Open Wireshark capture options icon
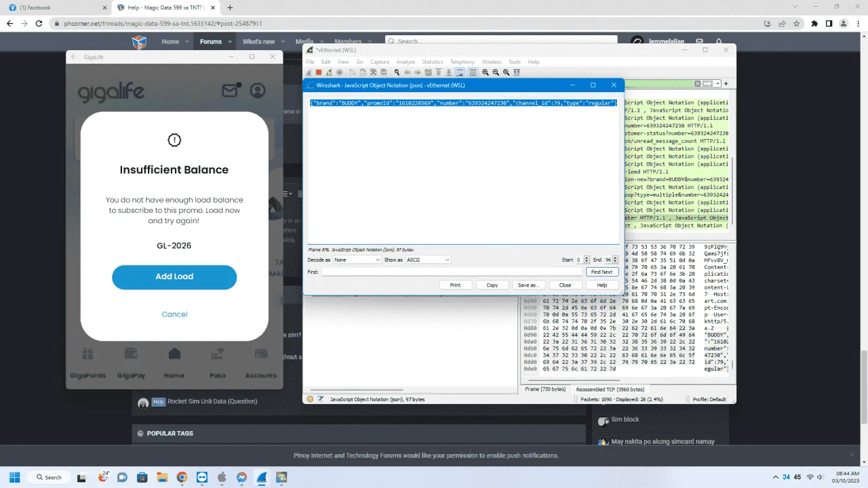Screen dimensions: 868x488 (339, 73)
